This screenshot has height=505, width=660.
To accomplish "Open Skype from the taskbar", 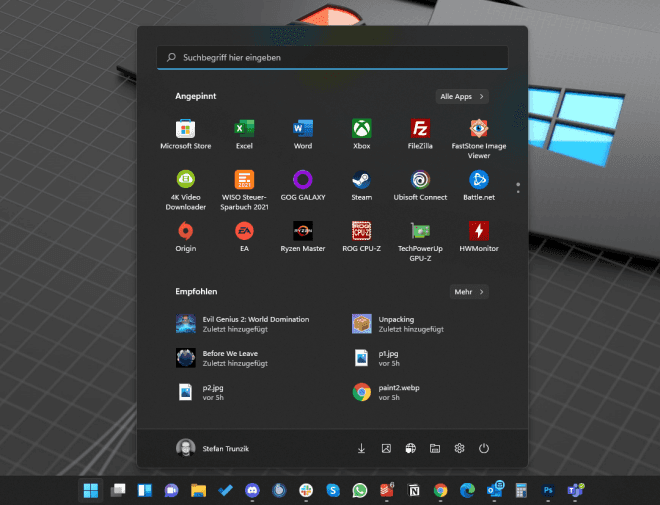I will [x=333, y=490].
